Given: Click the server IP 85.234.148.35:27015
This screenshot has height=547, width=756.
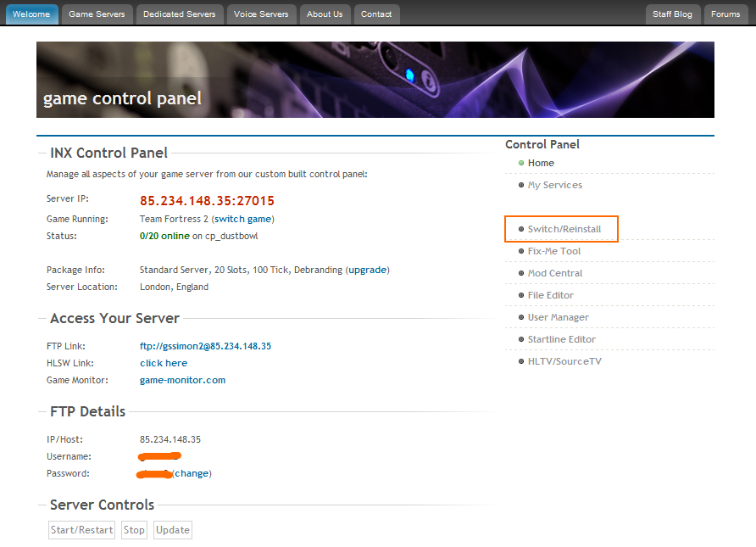Looking at the screenshot, I should [207, 201].
